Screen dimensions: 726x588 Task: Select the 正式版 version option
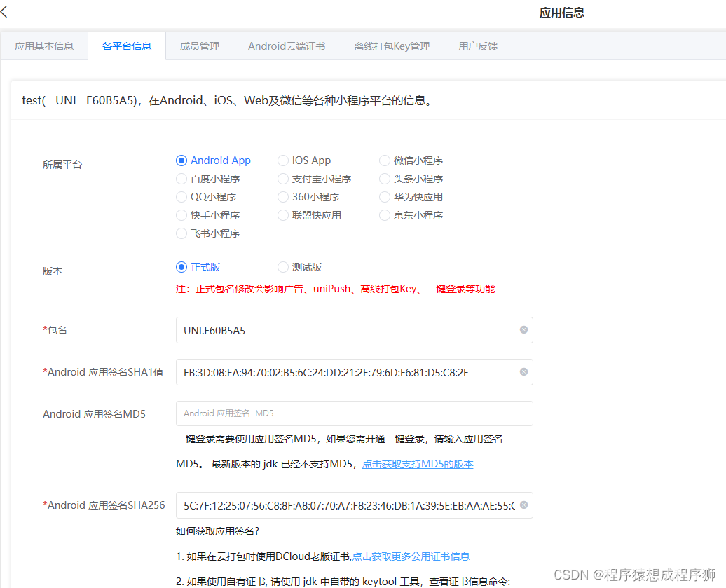(181, 267)
